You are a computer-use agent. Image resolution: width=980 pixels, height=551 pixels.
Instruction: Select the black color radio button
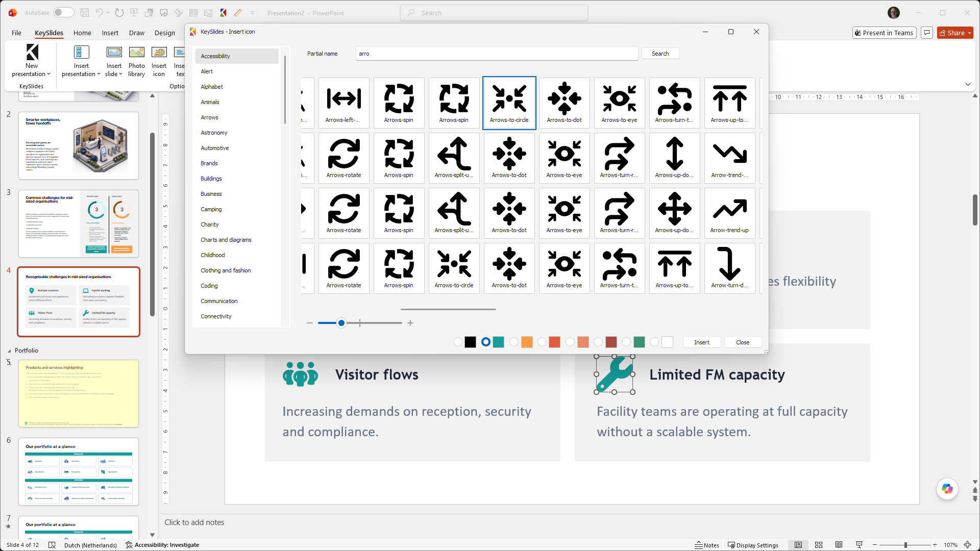(x=458, y=342)
